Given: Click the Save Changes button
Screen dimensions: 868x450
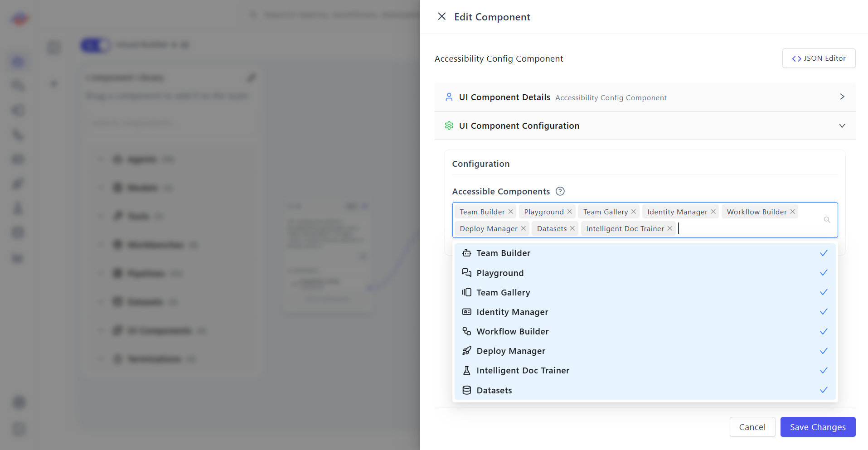Looking at the screenshot, I should (817, 426).
